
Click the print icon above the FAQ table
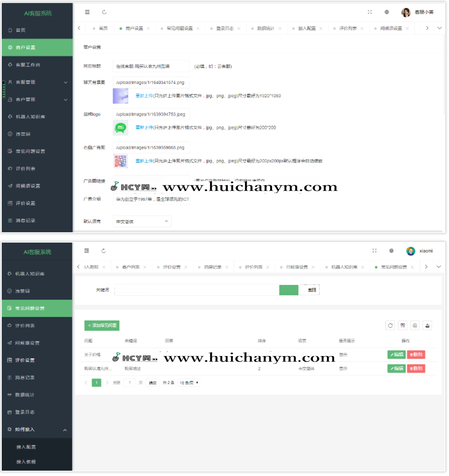click(415, 325)
